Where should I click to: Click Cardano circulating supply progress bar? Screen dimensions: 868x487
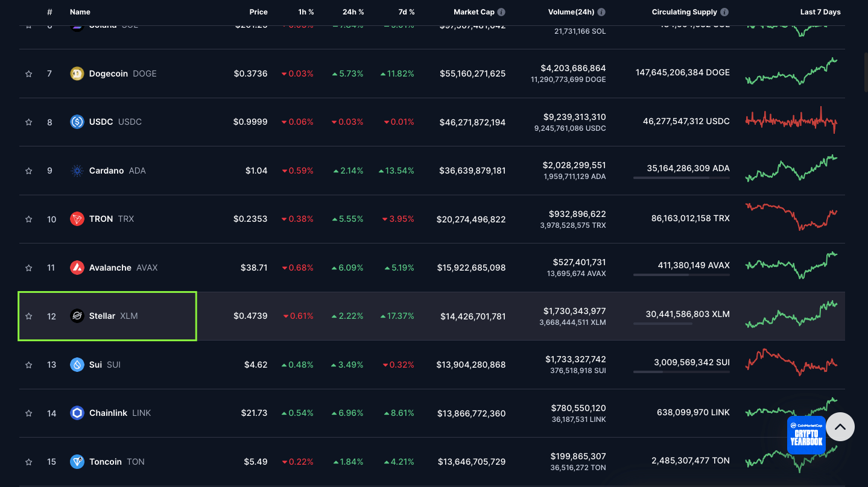tap(682, 178)
